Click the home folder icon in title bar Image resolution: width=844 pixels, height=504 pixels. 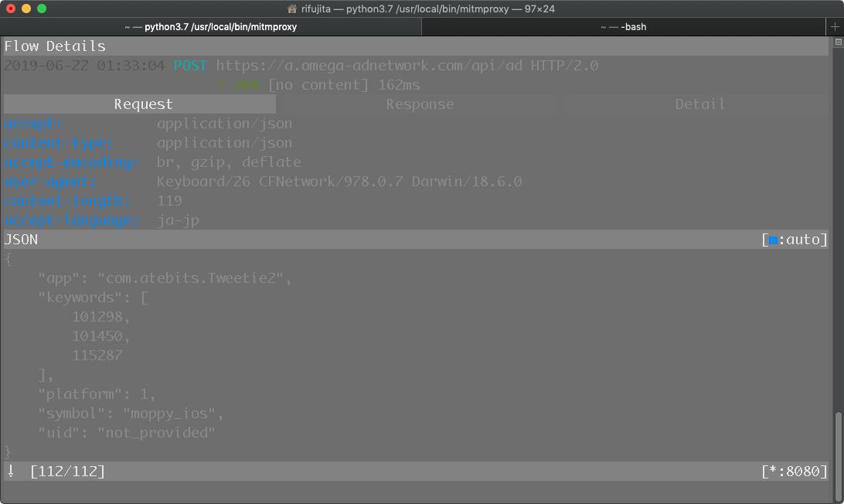coord(292,9)
